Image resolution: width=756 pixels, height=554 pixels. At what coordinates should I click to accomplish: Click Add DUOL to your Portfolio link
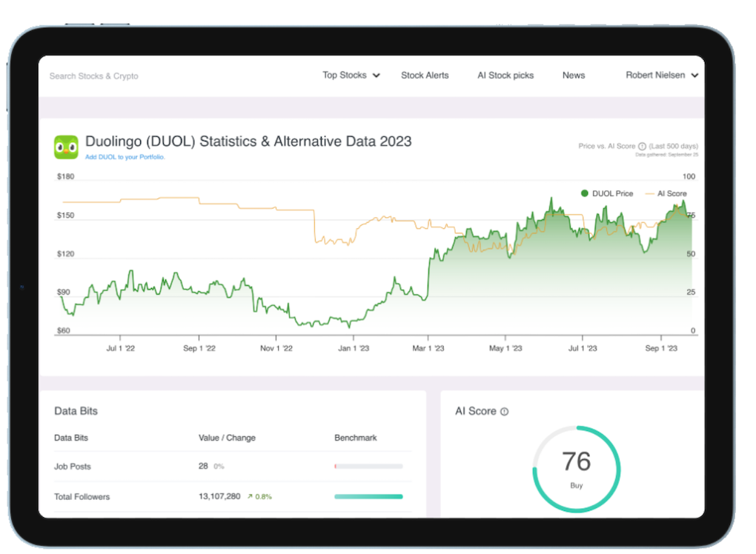(125, 157)
